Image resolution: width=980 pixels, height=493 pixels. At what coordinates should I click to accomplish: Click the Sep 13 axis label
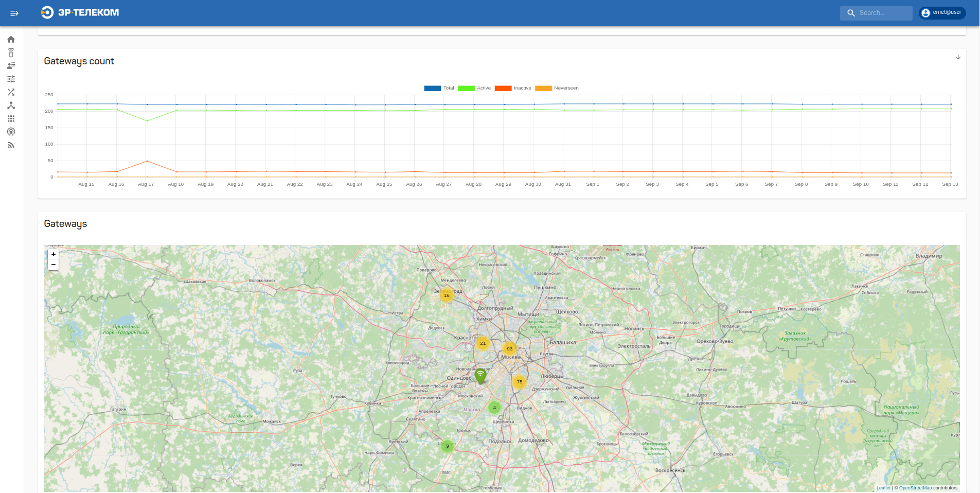950,184
